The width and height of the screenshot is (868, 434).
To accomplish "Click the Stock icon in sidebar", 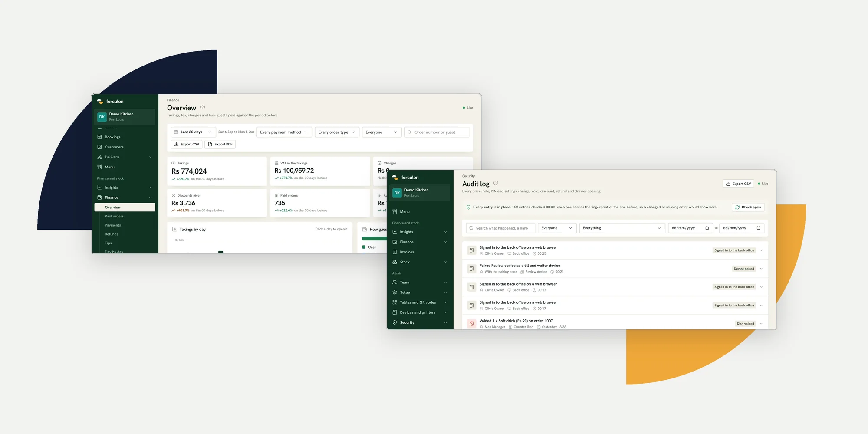I will [395, 262].
